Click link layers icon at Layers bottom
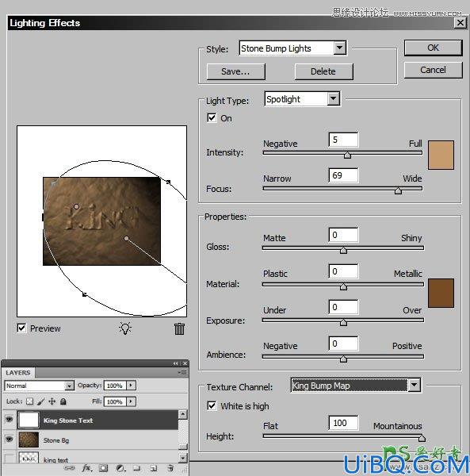The width and height of the screenshot is (470, 476). click(70, 468)
